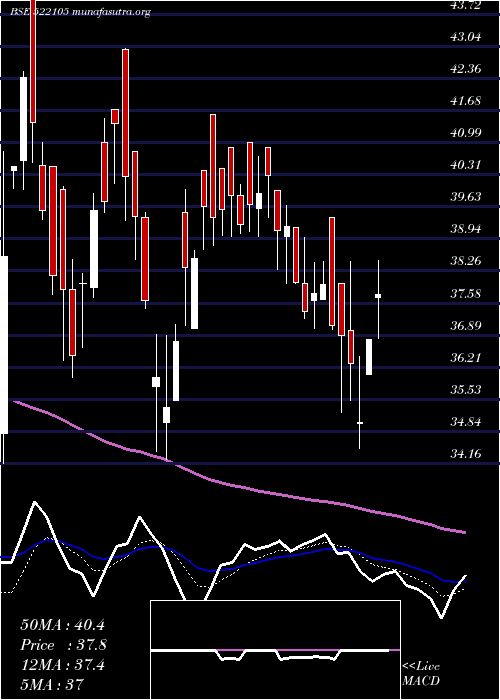Click the last white candlestick near 37.58
Viewport: 500px width, 700px height.
tap(378, 296)
